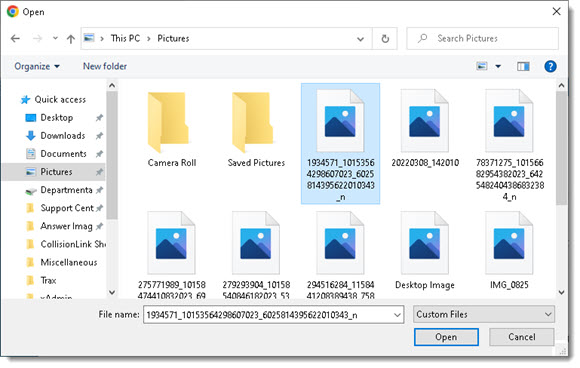
Task: Open the recent locations chevron
Action: click(x=55, y=38)
